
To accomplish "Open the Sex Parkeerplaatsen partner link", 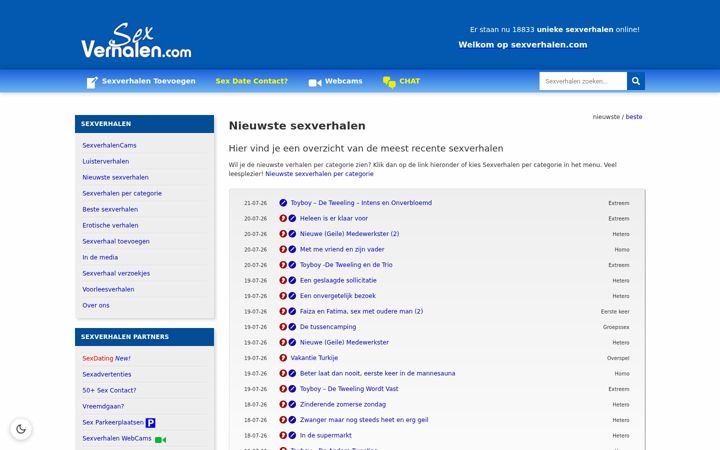I will click(x=113, y=422).
